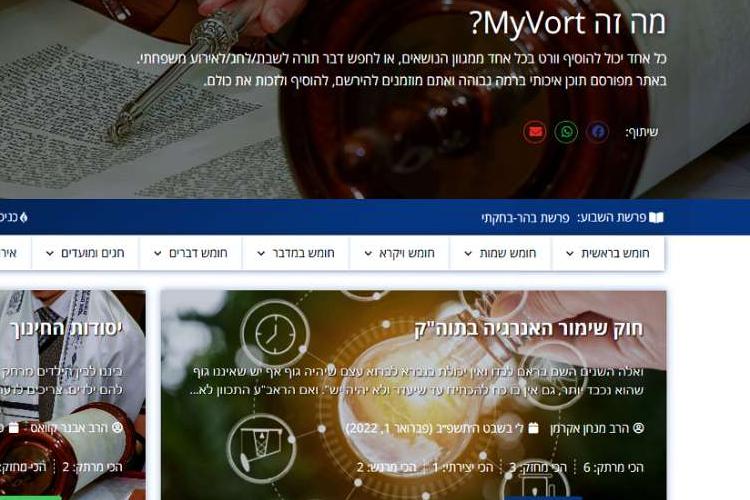Click the flame icon in the blue bar
Image resolution: width=750 pixels, height=500 pixels.
pos(23,218)
